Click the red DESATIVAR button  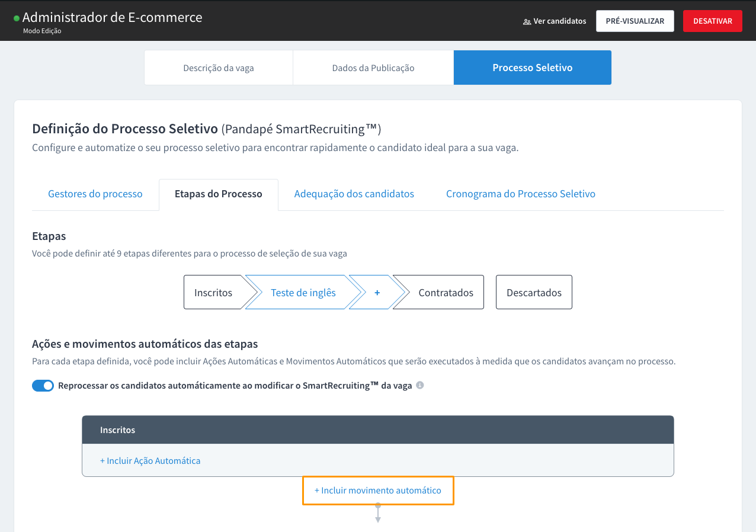[712, 21]
